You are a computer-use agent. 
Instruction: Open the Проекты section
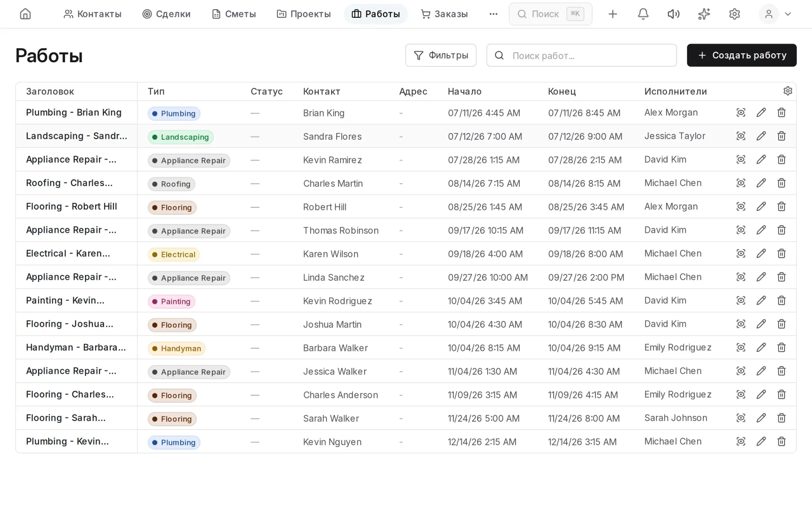[304, 14]
